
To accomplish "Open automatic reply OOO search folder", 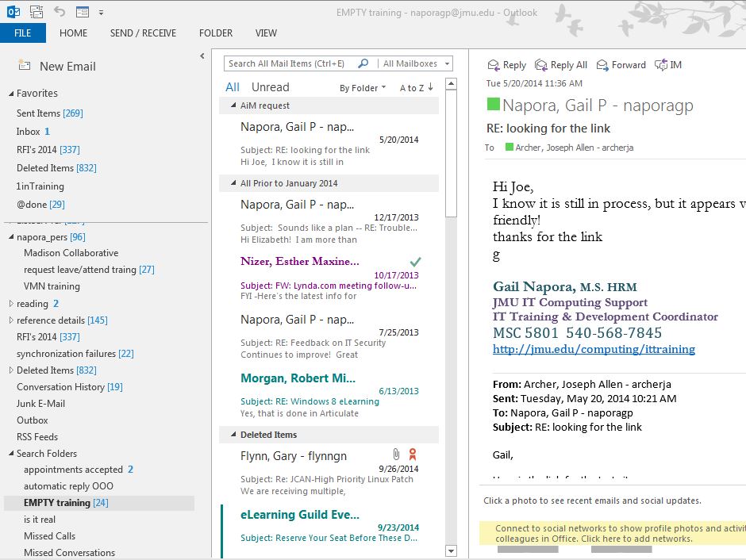I will 68,486.
